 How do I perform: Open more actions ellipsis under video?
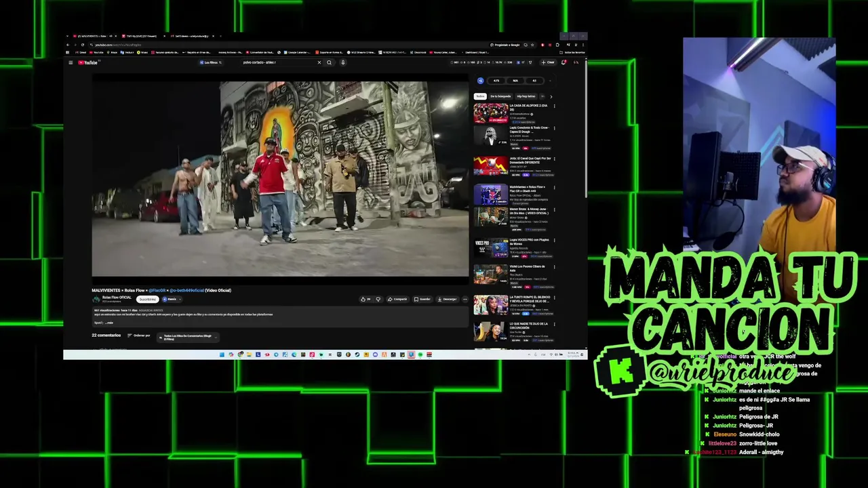click(465, 299)
